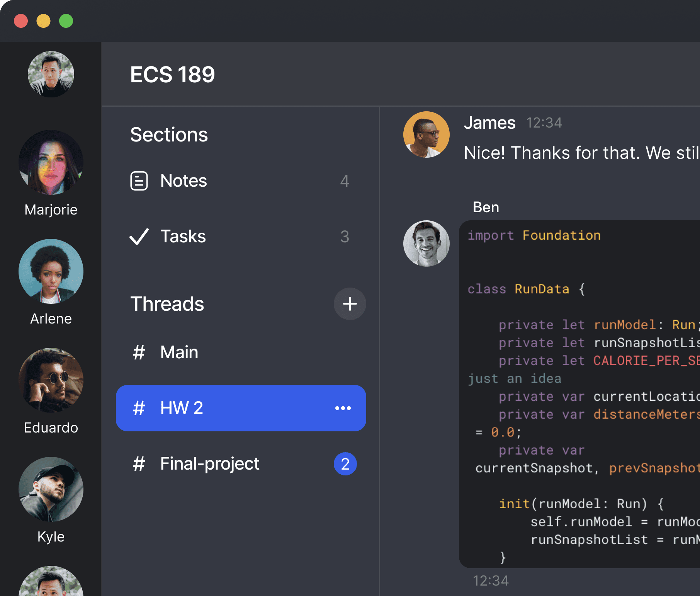Click the HW 2 hash icon
700x596 pixels.
[139, 408]
